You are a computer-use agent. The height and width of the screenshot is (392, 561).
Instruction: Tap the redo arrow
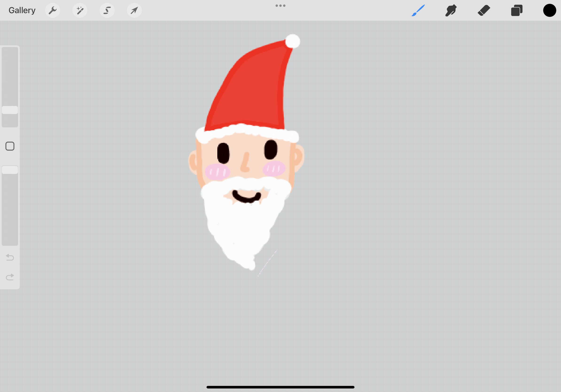click(10, 277)
